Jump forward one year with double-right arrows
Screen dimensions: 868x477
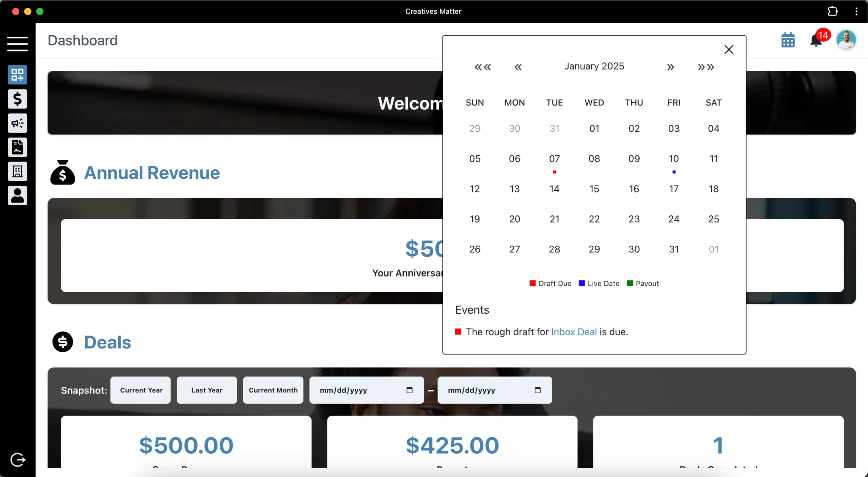tap(706, 67)
